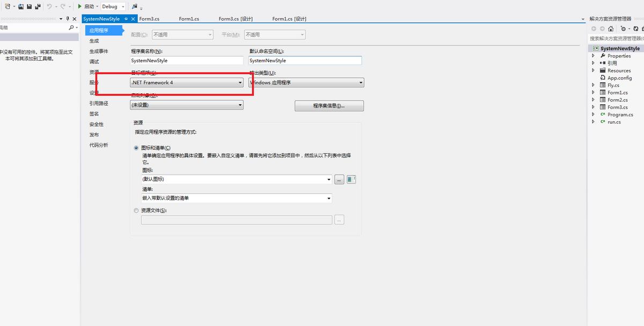644x326 pixels.
Task: Click the Save All toolbar icon
Action: (38, 6)
